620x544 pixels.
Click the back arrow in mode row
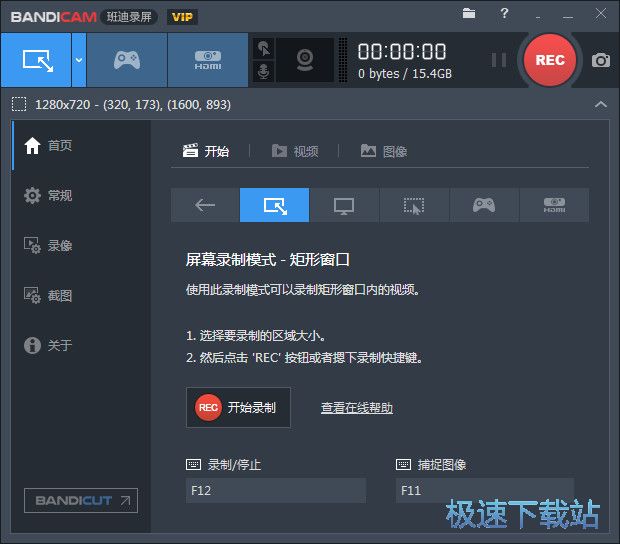point(205,205)
